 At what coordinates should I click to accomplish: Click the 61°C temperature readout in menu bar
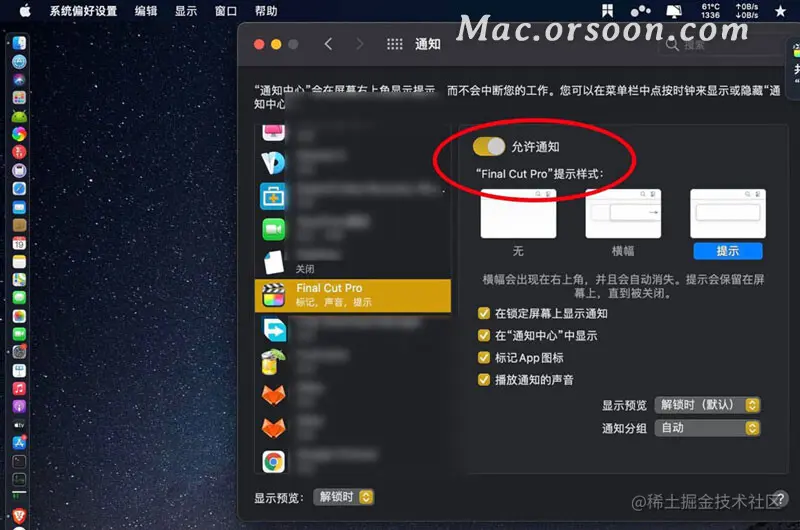click(x=710, y=11)
